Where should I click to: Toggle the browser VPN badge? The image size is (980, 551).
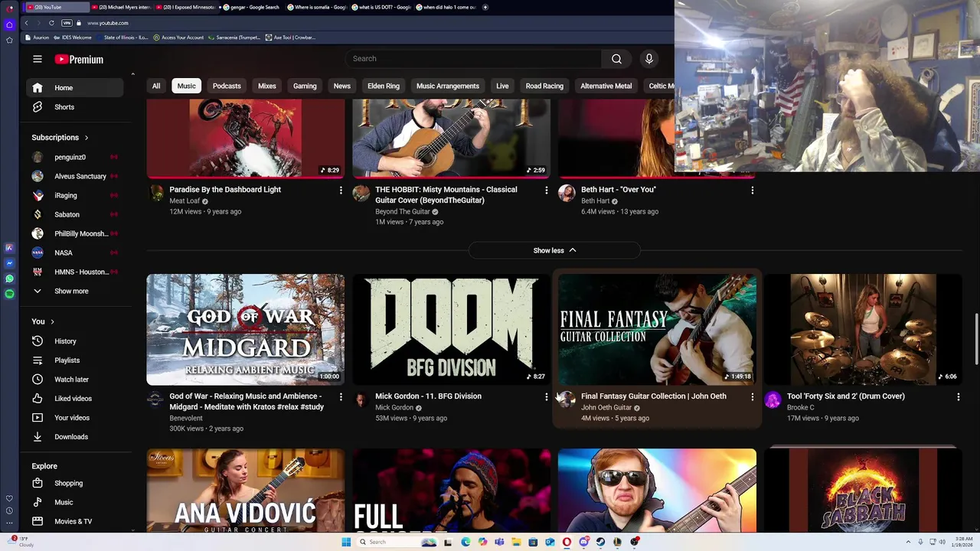pyautogui.click(x=67, y=23)
